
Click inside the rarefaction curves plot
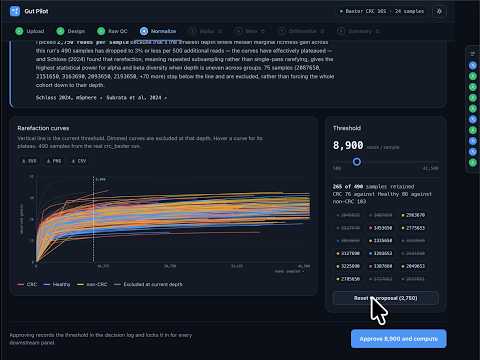coord(173,219)
